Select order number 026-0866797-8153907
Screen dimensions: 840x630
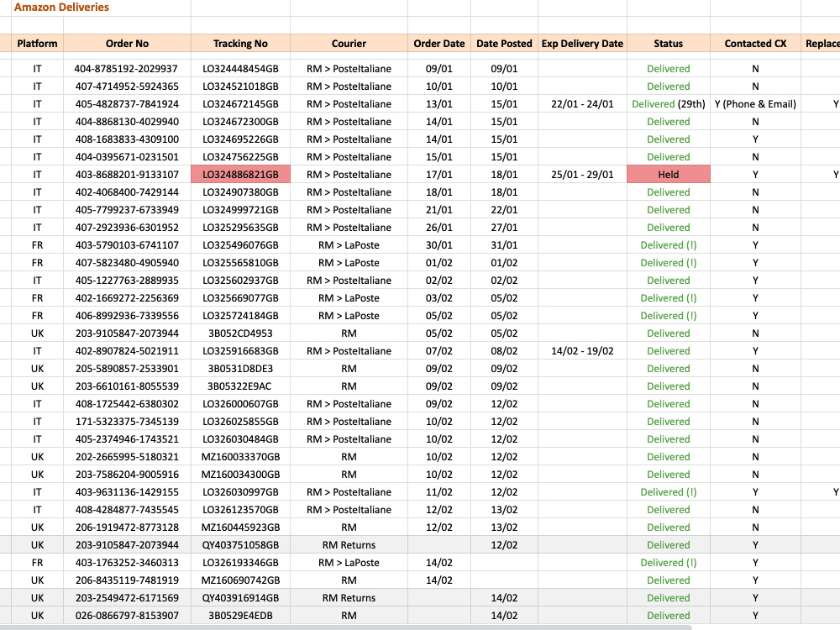pyautogui.click(x=127, y=616)
